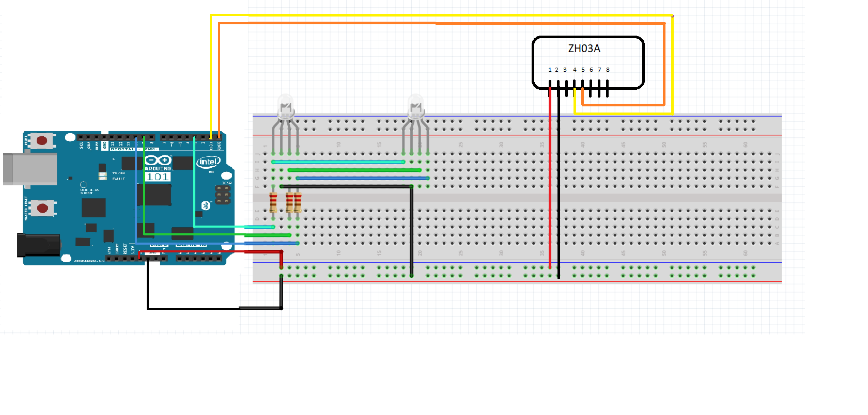The width and height of the screenshot is (868, 415).
Task: Select the yellow wire above the sensor
Action: point(439,15)
